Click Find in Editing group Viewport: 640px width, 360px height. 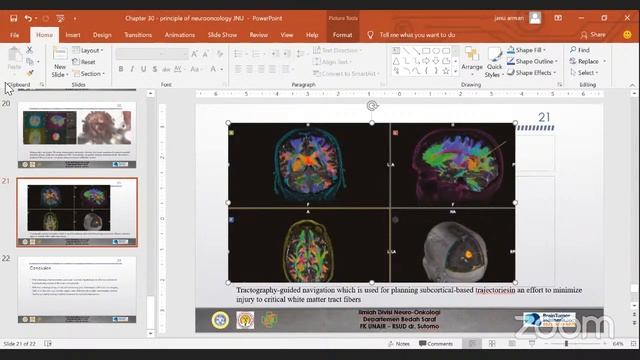click(580, 50)
